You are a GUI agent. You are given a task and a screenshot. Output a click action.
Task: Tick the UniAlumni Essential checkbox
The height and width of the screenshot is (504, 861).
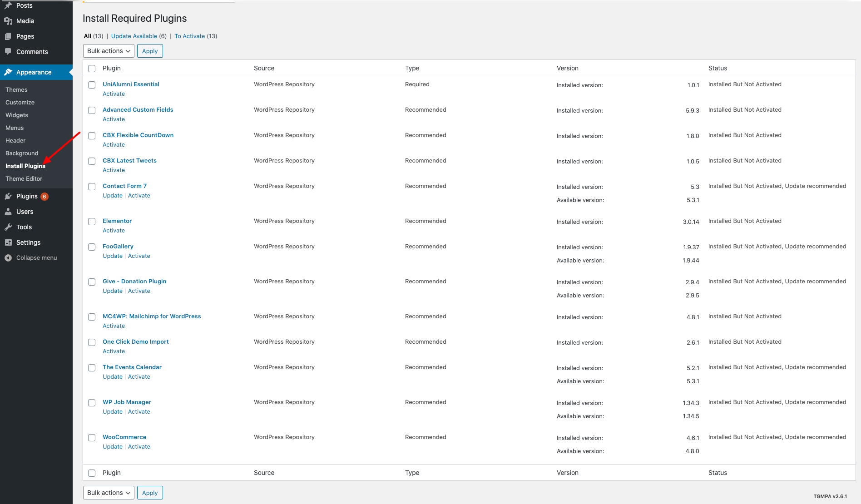pyautogui.click(x=92, y=85)
